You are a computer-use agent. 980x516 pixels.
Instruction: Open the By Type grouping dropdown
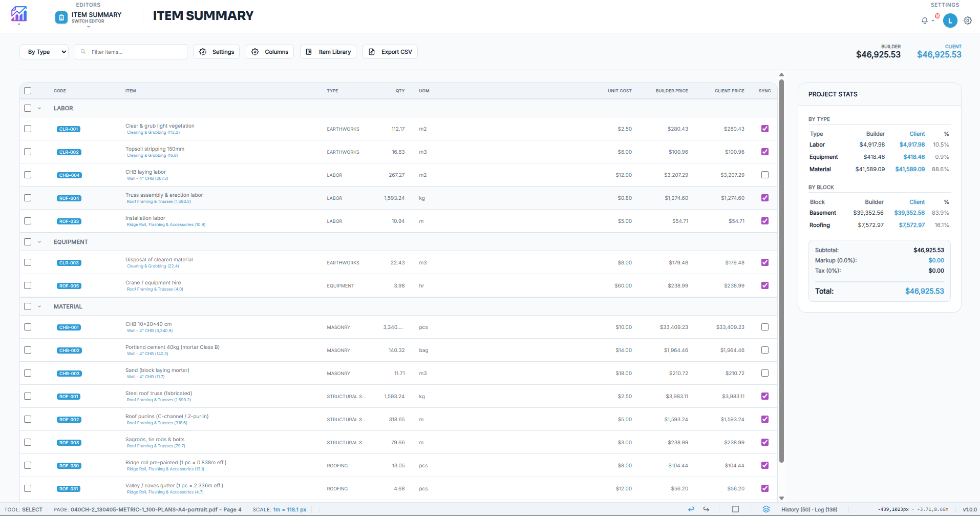coord(44,52)
